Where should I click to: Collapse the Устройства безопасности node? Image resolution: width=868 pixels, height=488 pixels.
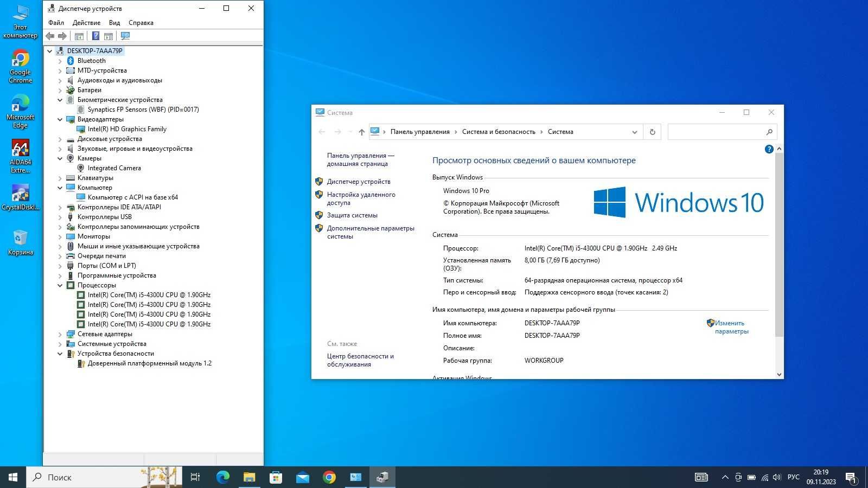click(x=60, y=354)
